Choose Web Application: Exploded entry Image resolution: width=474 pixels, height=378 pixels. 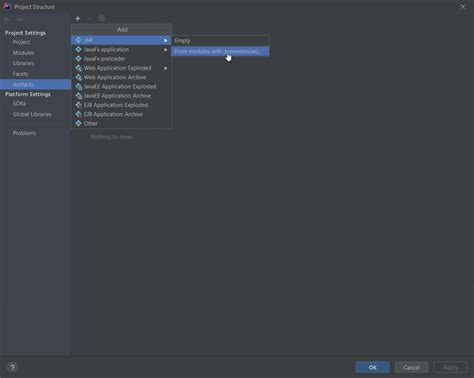121,68
